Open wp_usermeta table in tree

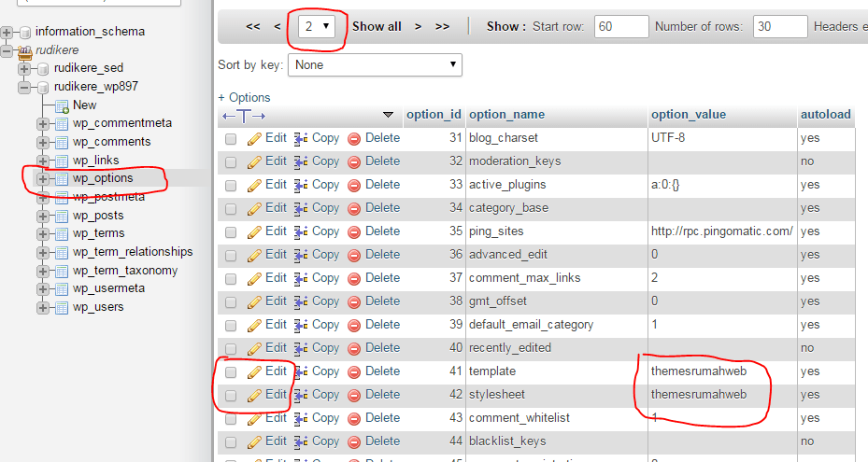[108, 288]
